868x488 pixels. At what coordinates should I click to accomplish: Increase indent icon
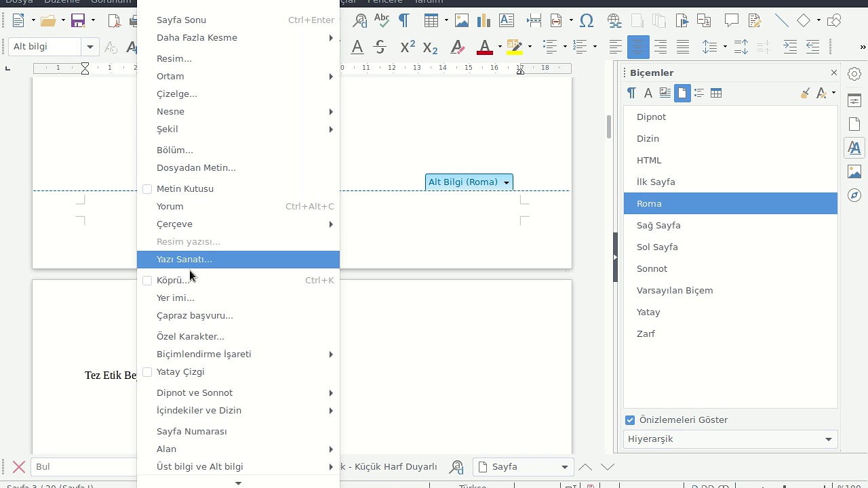coord(790,47)
